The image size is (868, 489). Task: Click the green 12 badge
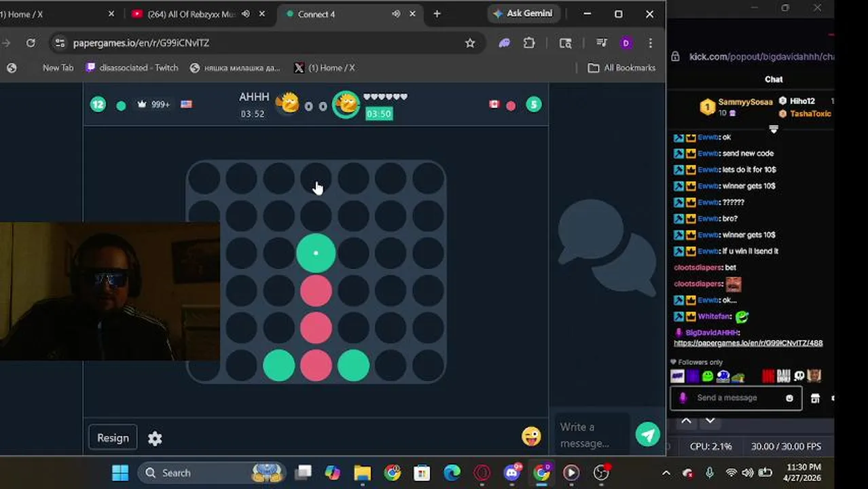[98, 105]
